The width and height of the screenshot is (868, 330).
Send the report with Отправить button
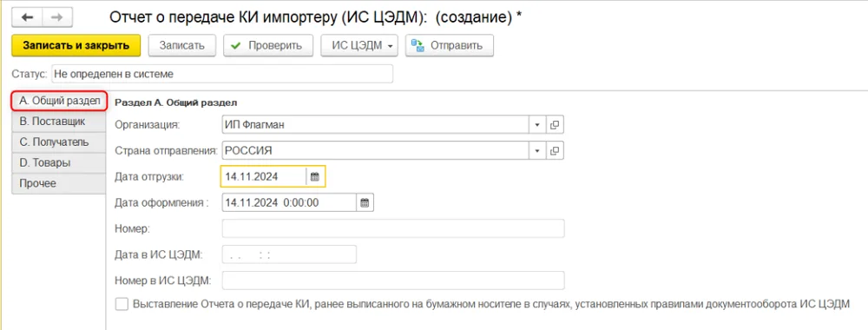pyautogui.click(x=450, y=46)
